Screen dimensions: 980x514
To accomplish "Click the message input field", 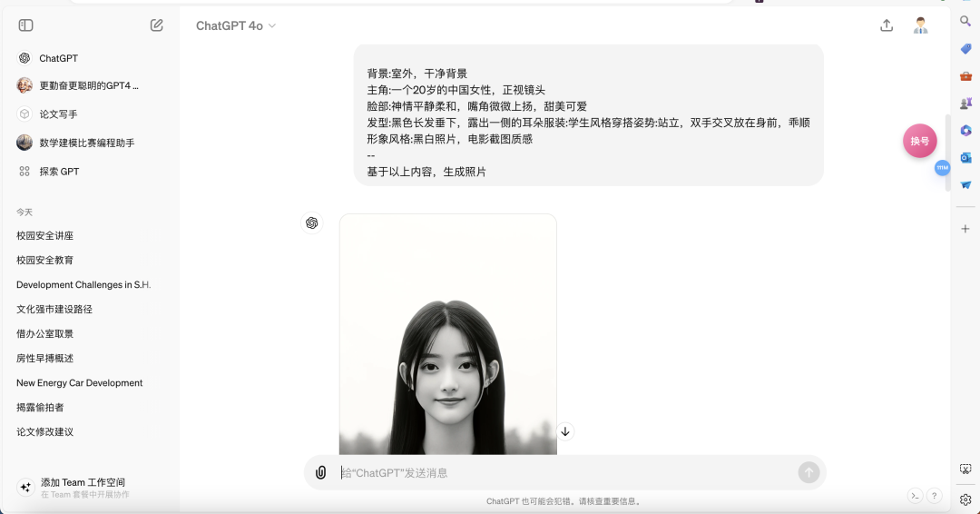I will pos(565,473).
